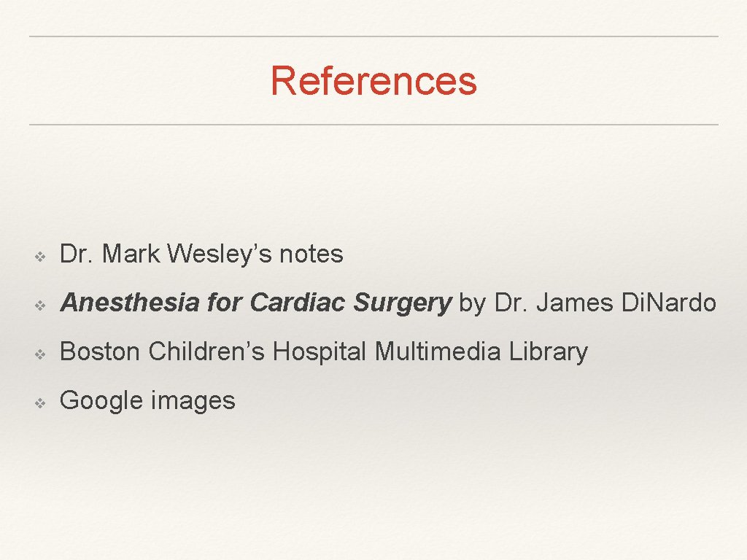747x560 pixels.
Task: Click the diamond bullet beside Anesthesia for Cardiac Surgery
Action: 40,306
